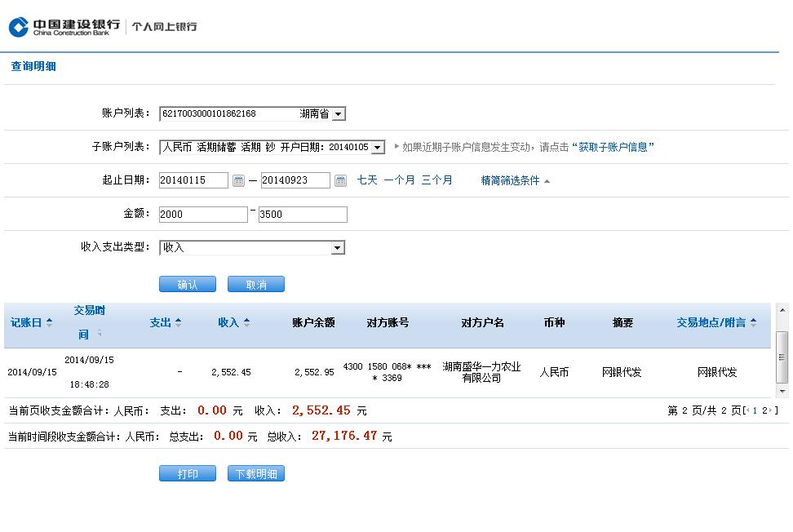Screen dimensions: 793x532
Task: Click the 取消 cancel button
Action: tap(256, 284)
